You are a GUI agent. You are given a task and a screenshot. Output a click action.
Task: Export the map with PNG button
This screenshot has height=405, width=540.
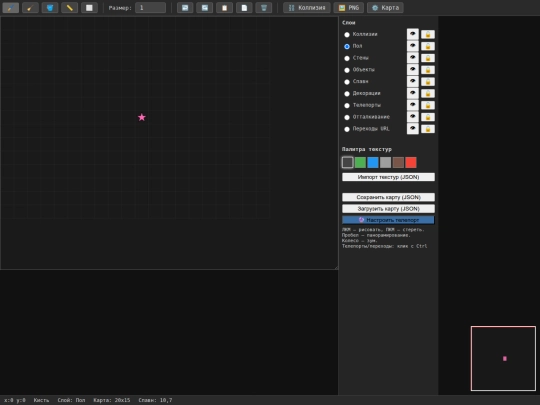(349, 8)
